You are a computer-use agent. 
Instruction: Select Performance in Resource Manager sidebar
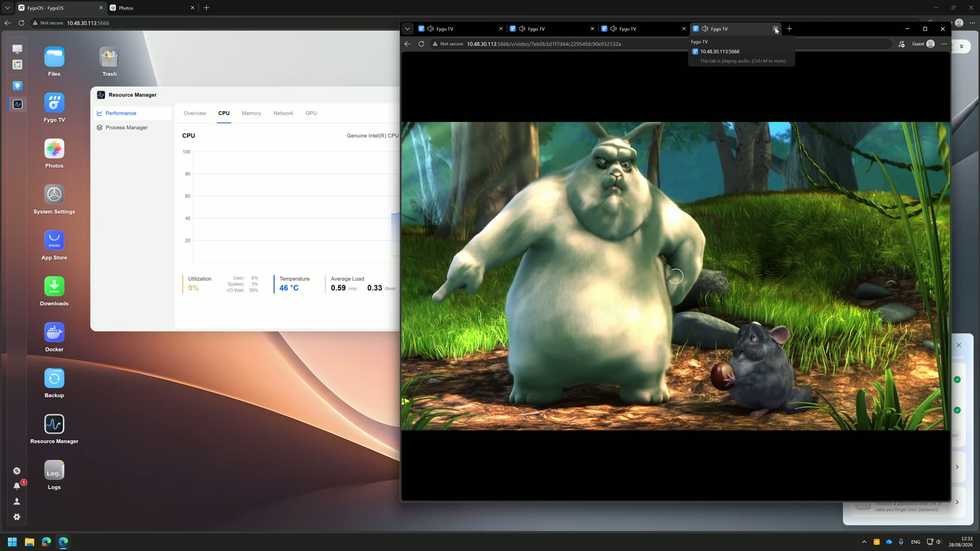133,113
